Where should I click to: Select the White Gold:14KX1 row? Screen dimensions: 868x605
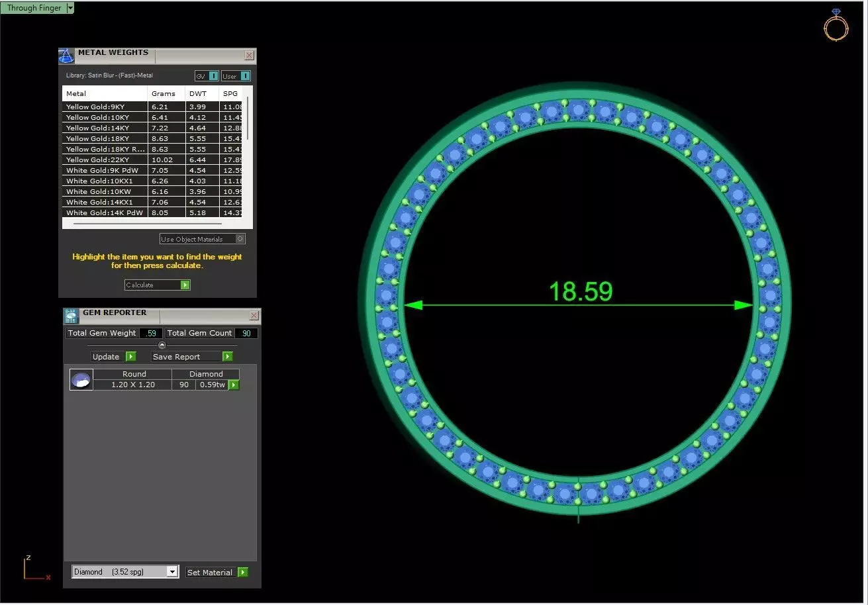[x=153, y=202]
